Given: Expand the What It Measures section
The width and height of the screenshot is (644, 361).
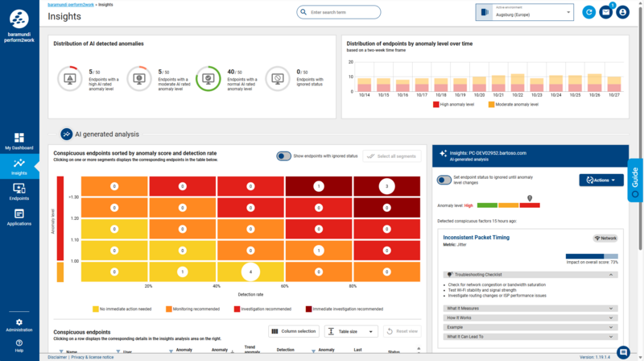Looking at the screenshot, I should coord(530,308).
